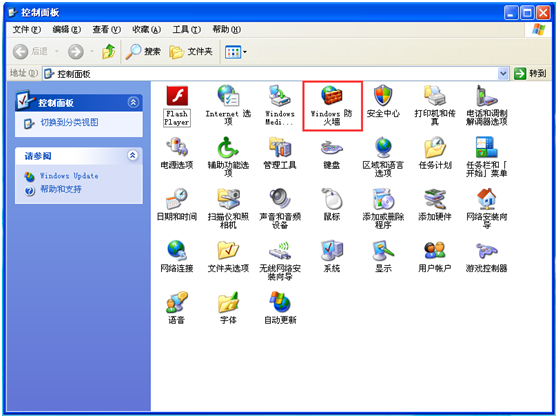558x418 pixels.
Task: Open 添加硬件 icon
Action: (x=435, y=205)
